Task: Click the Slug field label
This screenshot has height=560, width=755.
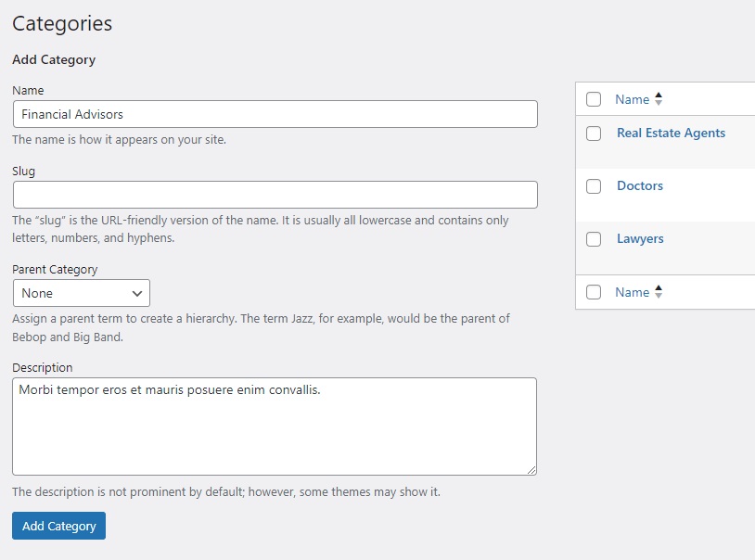Action: point(24,171)
